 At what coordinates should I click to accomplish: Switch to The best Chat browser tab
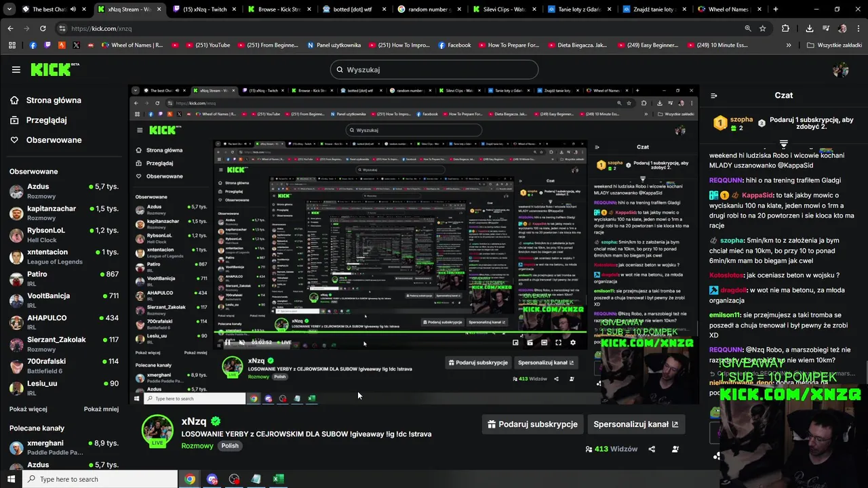point(49,9)
